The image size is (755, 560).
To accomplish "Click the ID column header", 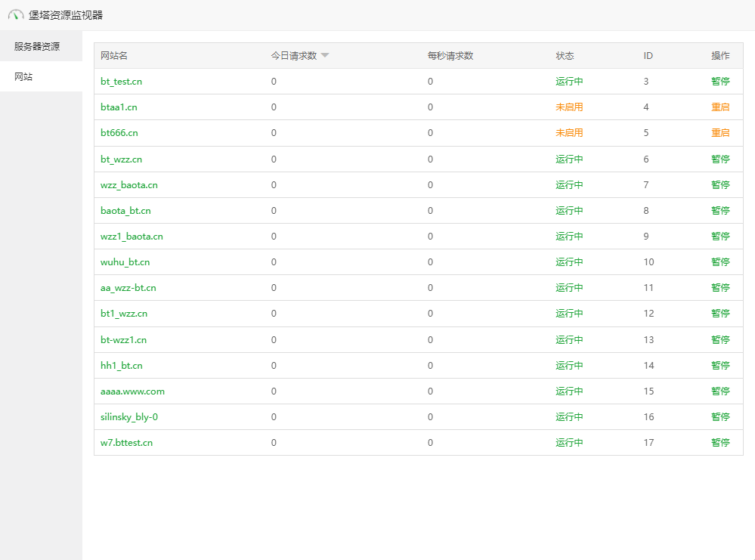I will pyautogui.click(x=648, y=56).
